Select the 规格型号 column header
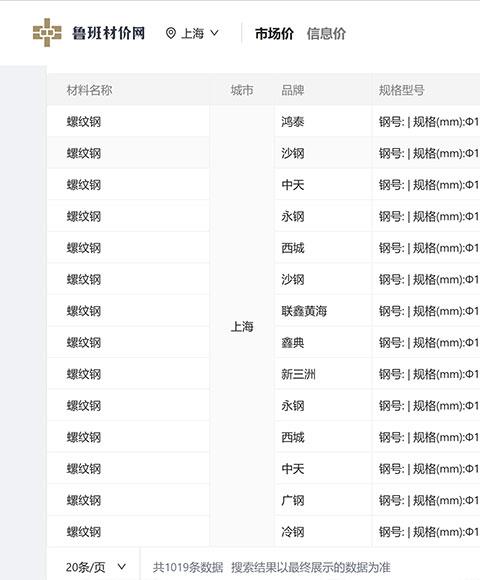The width and height of the screenshot is (480, 580). (x=401, y=90)
